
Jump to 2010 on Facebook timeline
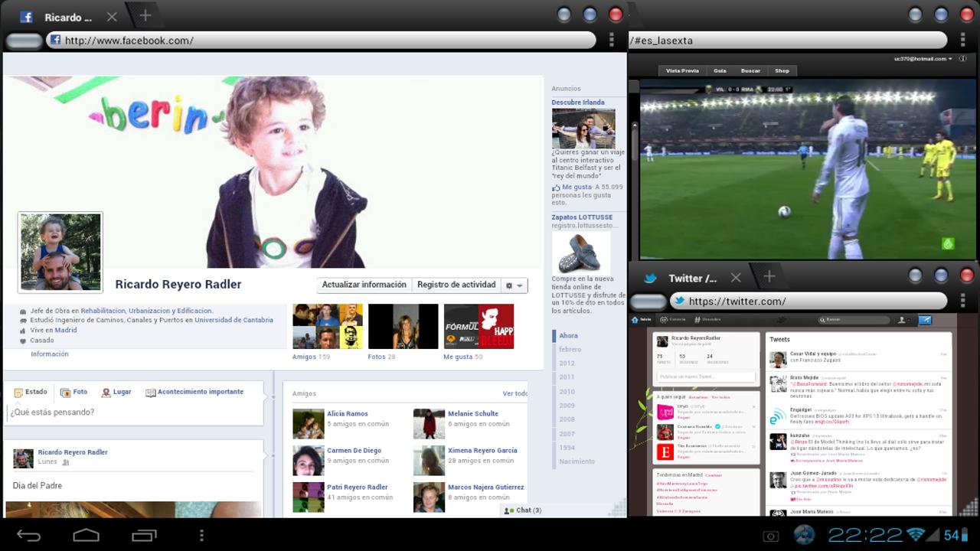[567, 392]
